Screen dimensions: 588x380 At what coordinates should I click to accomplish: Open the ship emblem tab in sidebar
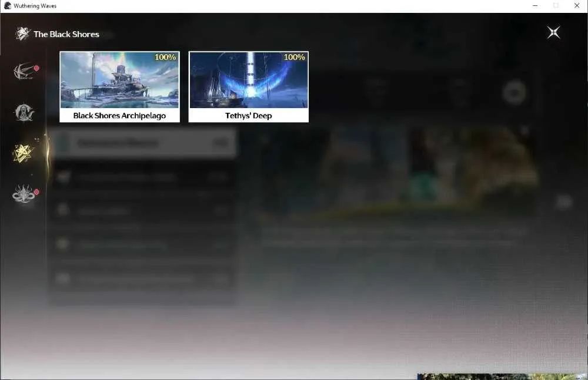[x=24, y=71]
